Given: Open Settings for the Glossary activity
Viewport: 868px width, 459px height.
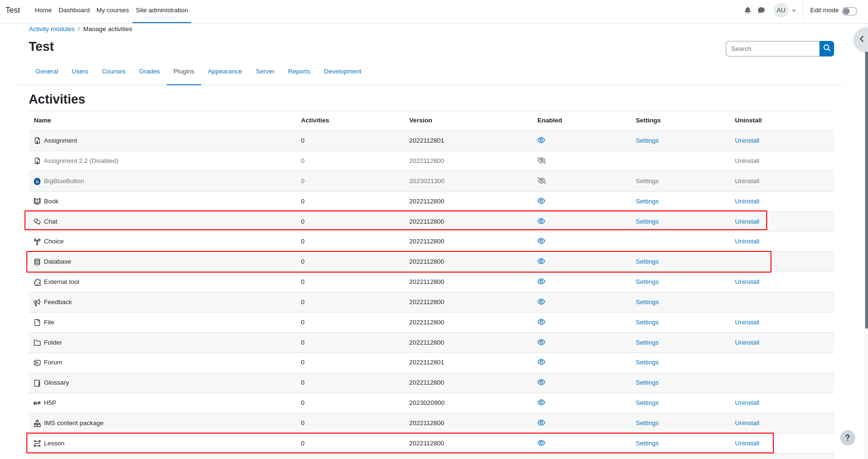Looking at the screenshot, I should pyautogui.click(x=647, y=383).
